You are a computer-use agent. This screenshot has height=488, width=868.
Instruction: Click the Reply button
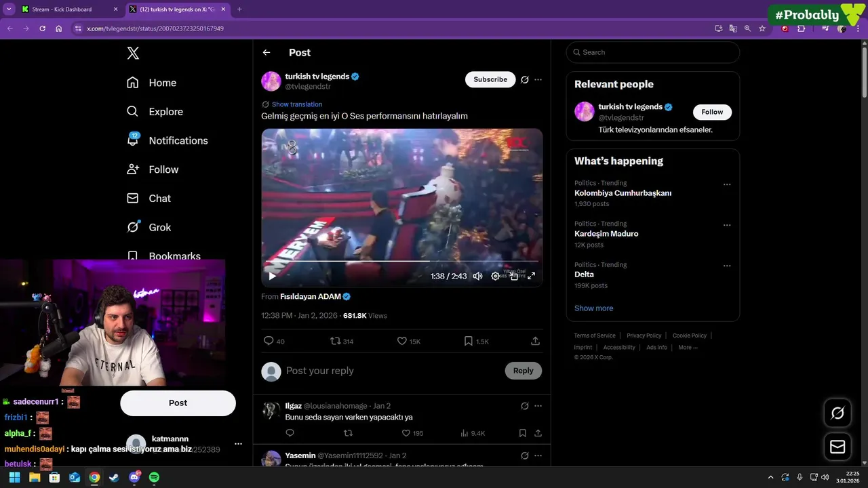point(524,371)
